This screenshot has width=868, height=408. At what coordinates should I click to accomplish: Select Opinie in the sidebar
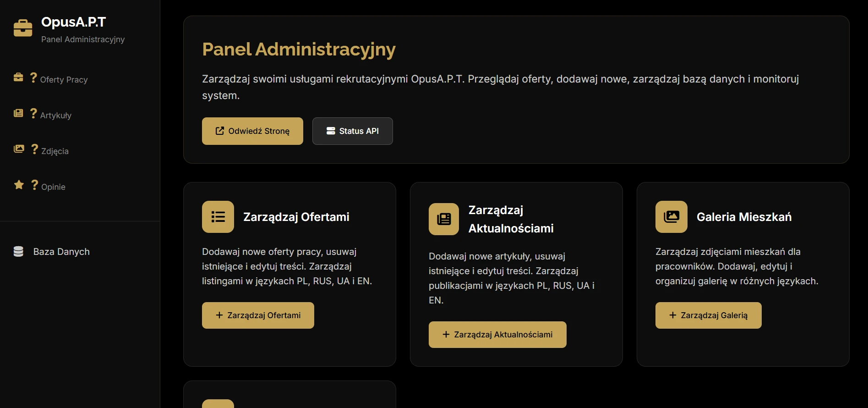coord(53,186)
